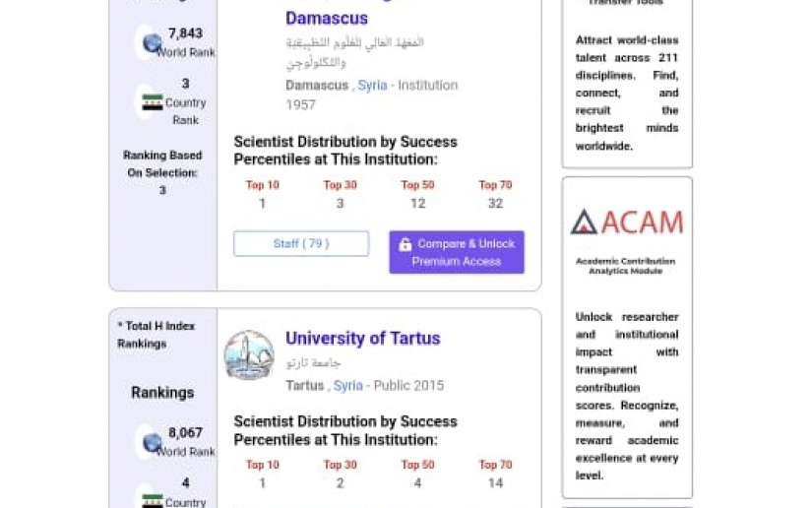Image resolution: width=812 pixels, height=508 pixels.
Task: Click the ACAM logo in the sidebar
Action: (x=627, y=222)
